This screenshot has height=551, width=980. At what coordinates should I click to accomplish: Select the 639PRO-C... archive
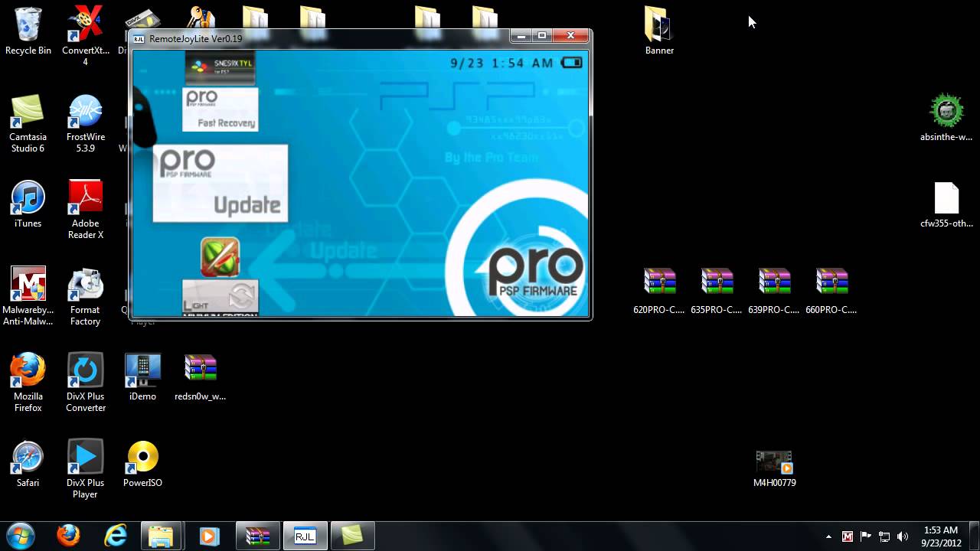774,291
